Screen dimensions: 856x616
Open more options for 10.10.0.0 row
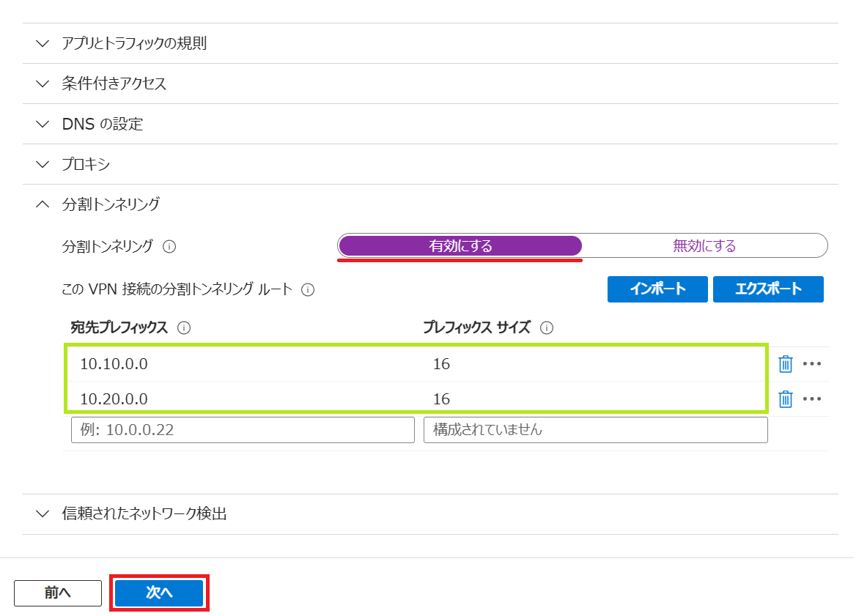pos(812,364)
